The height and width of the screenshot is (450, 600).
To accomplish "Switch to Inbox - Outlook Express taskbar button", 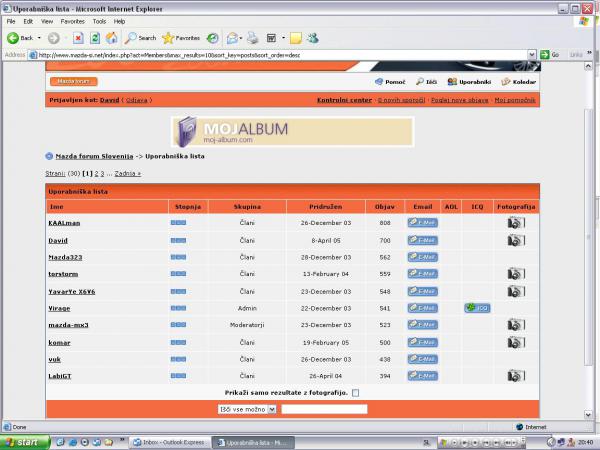I will [x=172, y=441].
